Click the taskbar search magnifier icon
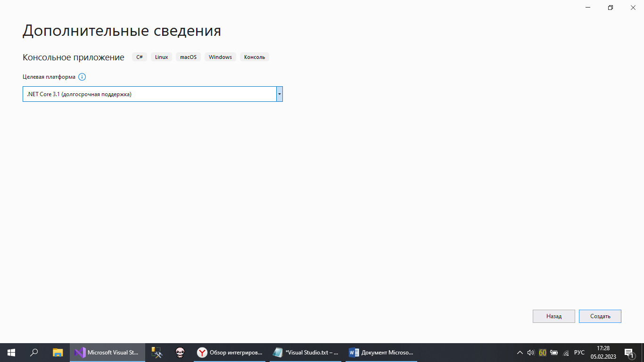This screenshot has height=362, width=644. 34,352
